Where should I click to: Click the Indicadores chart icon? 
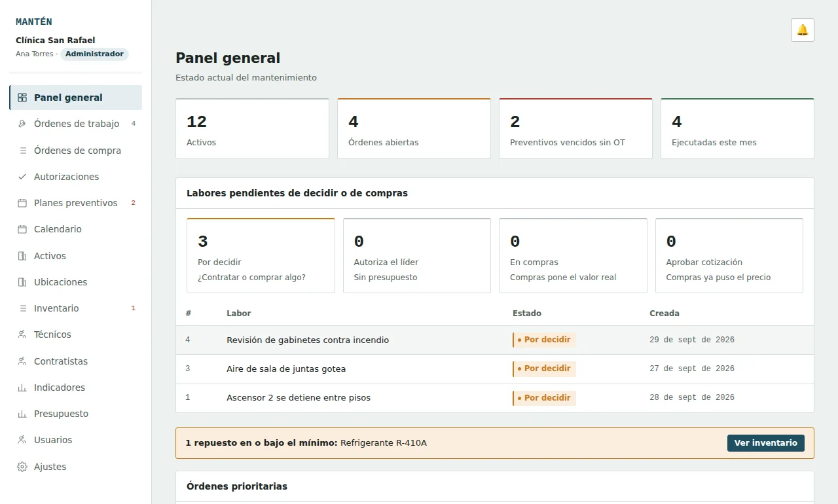[22, 387]
